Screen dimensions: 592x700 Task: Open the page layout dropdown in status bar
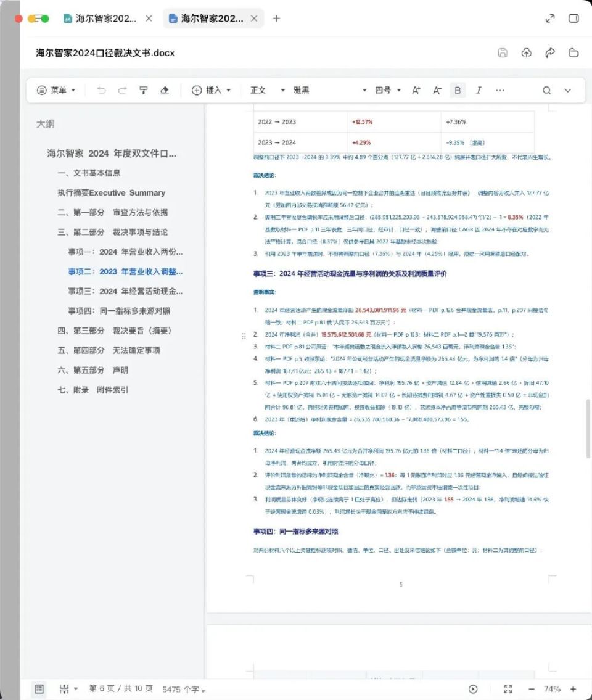(x=68, y=689)
